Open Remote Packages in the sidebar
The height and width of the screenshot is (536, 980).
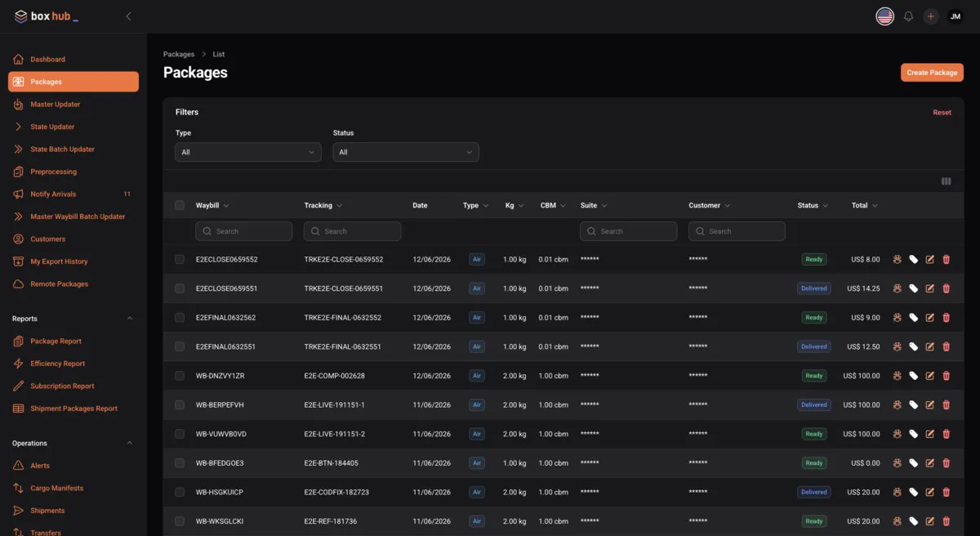(73, 284)
